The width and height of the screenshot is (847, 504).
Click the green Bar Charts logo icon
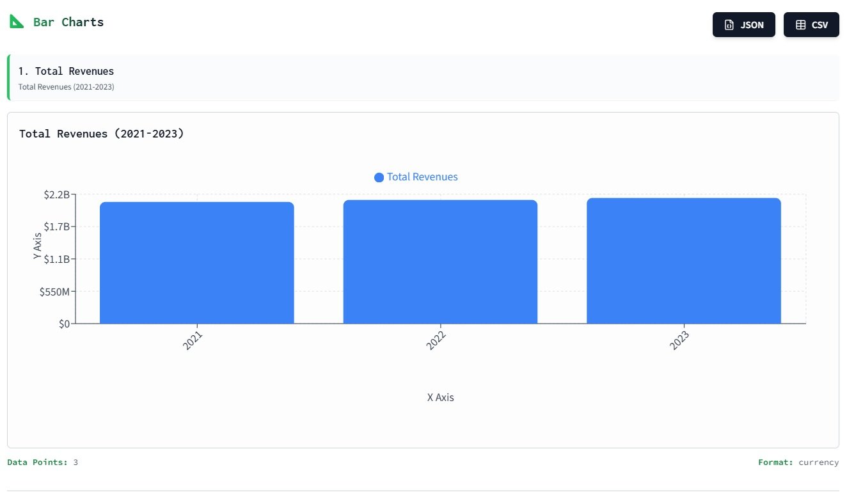point(17,22)
